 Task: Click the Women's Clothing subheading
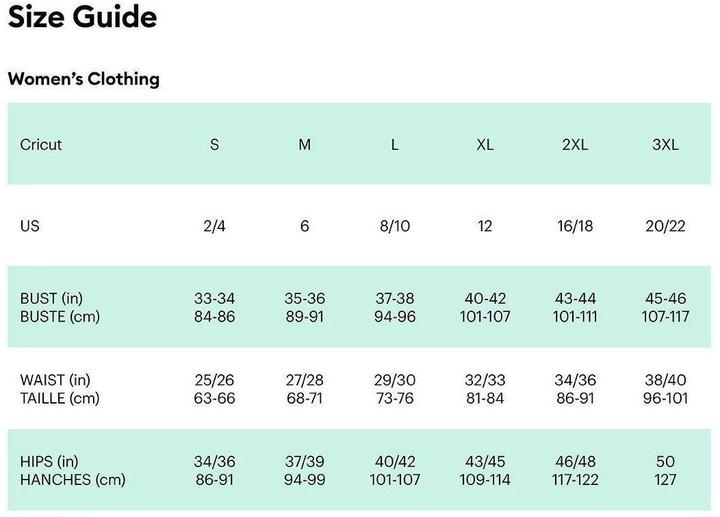click(x=84, y=79)
